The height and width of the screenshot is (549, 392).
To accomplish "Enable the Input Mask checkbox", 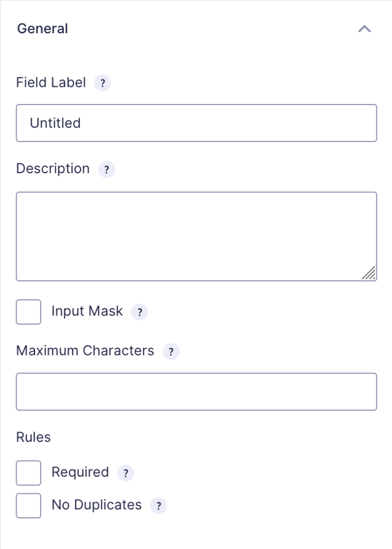I will [28, 311].
